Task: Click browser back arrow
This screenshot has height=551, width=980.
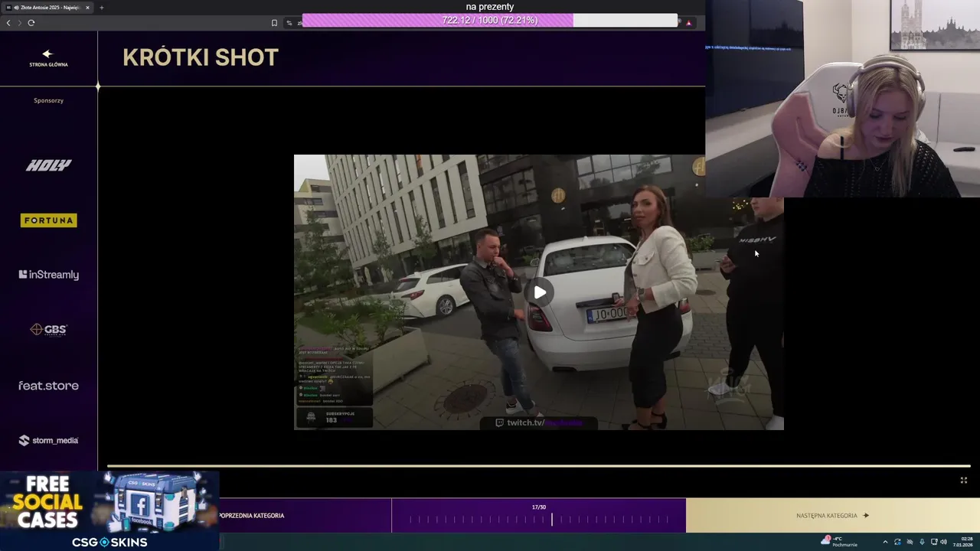Action: click(8, 23)
